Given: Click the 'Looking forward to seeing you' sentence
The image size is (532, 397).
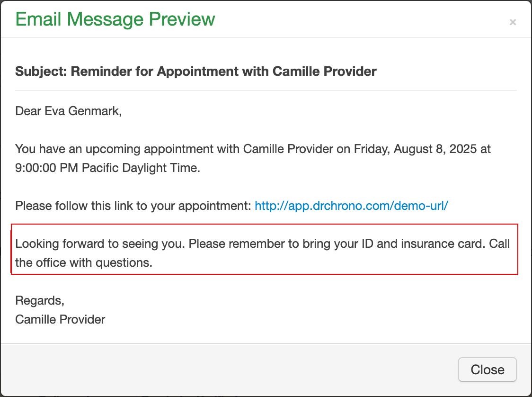Looking at the screenshot, I should 100,244.
